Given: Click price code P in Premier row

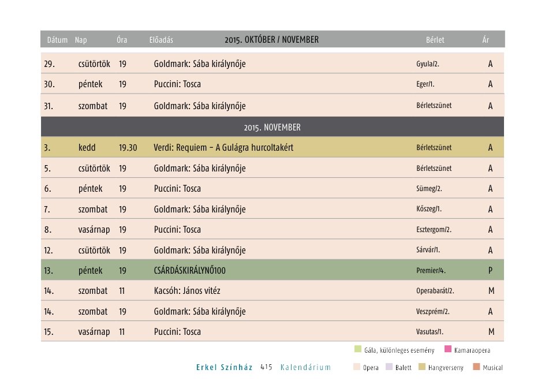Looking at the screenshot, I should [x=490, y=270].
